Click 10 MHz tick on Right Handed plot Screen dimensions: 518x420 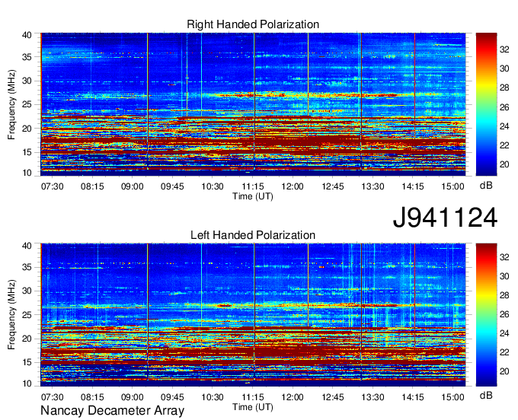27,173
